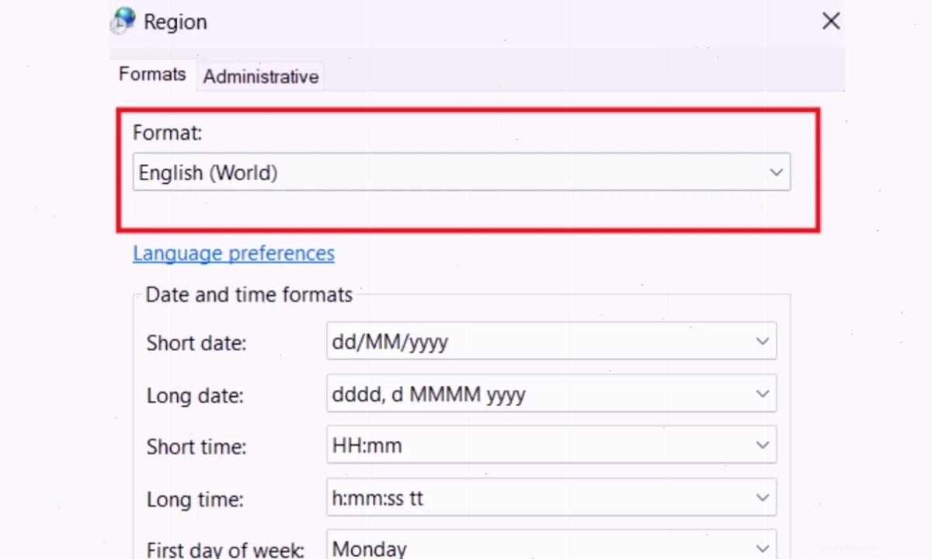Screen dimensions: 932x560
Task: Switch to the Administrative tab
Action: tap(261, 76)
